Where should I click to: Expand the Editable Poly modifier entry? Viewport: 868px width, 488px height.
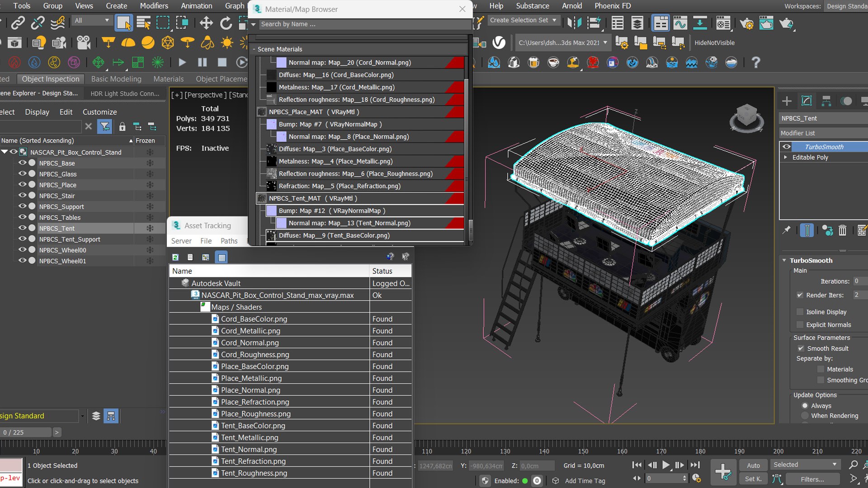pos(786,157)
